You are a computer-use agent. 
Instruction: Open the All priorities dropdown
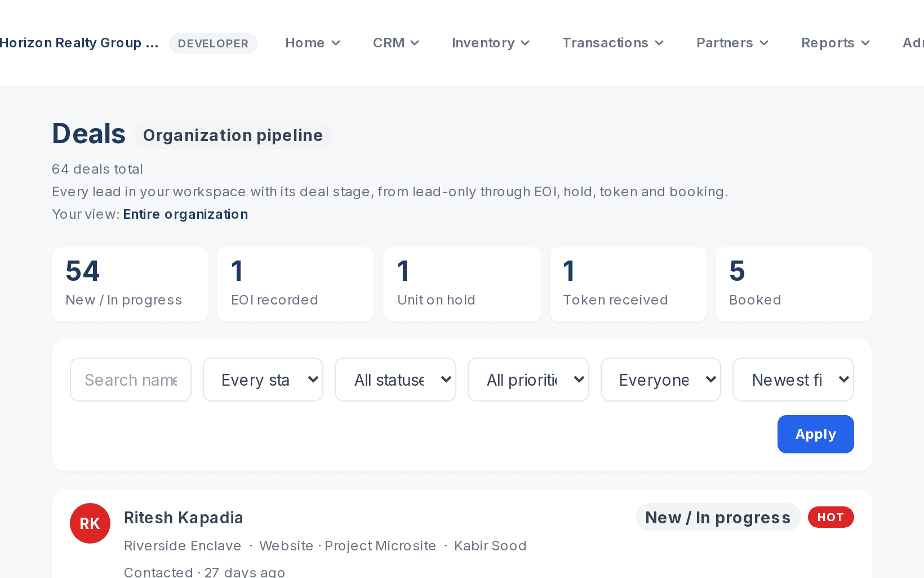528,380
